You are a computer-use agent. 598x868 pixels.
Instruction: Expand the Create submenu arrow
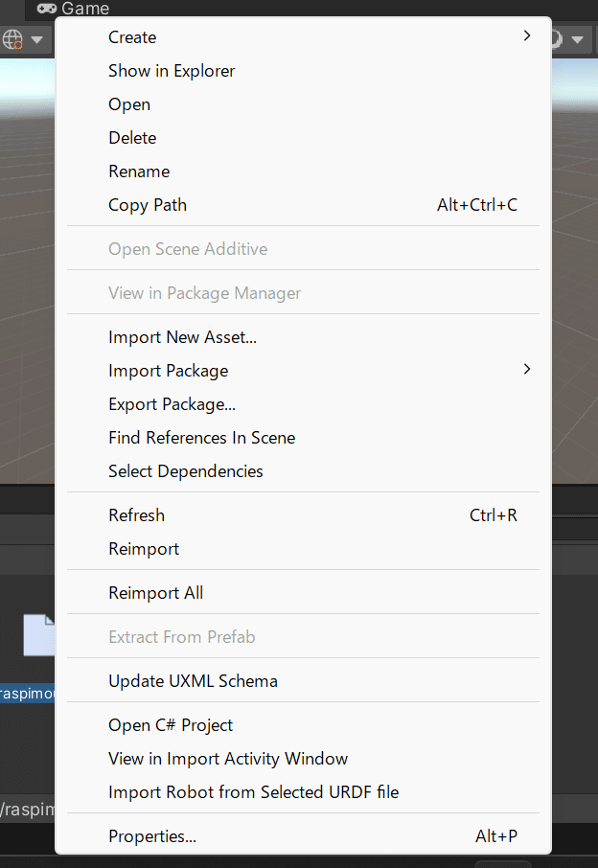click(526, 36)
